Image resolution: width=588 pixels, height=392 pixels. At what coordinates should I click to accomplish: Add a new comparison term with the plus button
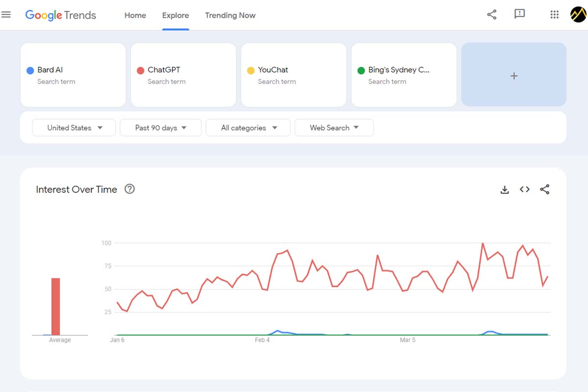pyautogui.click(x=514, y=75)
